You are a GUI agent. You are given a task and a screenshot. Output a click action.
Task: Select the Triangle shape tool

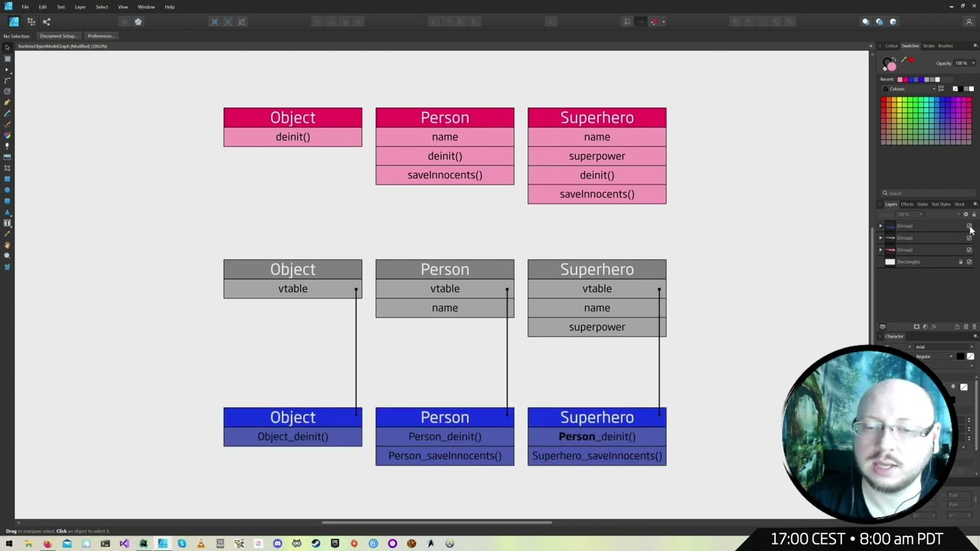point(8,212)
